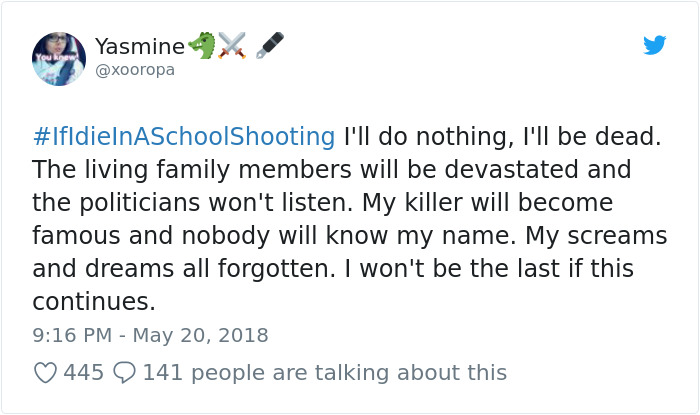Viewport: 700px width, 415px height.
Task: Click the Twitter bird logo
Action: click(x=654, y=45)
